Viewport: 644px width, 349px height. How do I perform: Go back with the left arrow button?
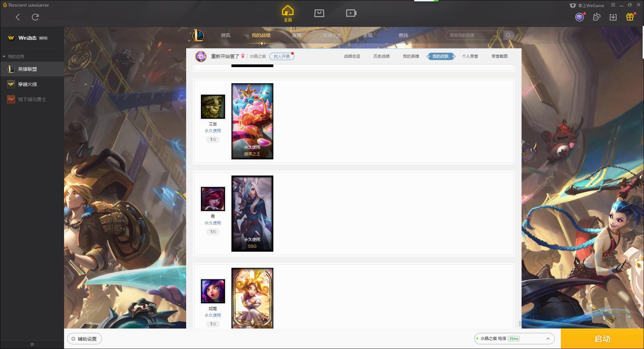18,17
